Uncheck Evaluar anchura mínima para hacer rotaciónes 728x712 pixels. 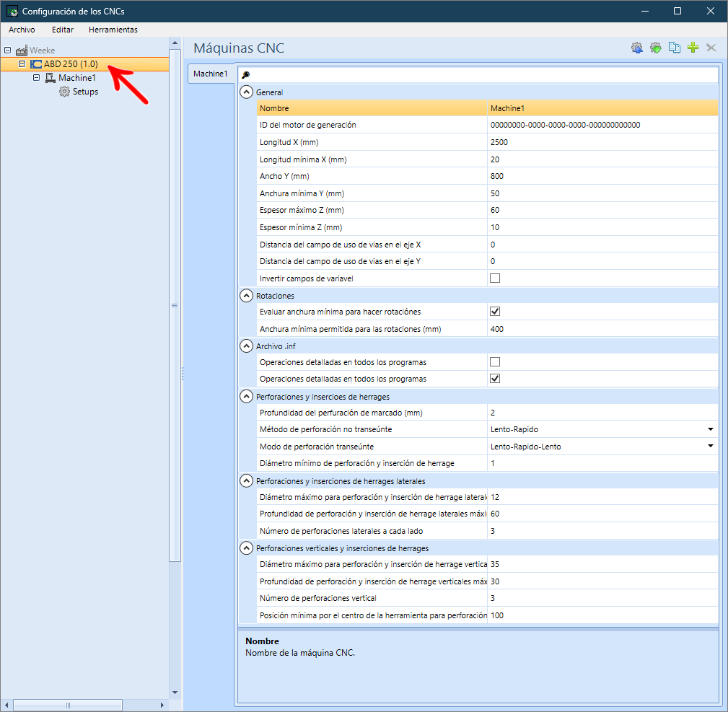click(495, 312)
